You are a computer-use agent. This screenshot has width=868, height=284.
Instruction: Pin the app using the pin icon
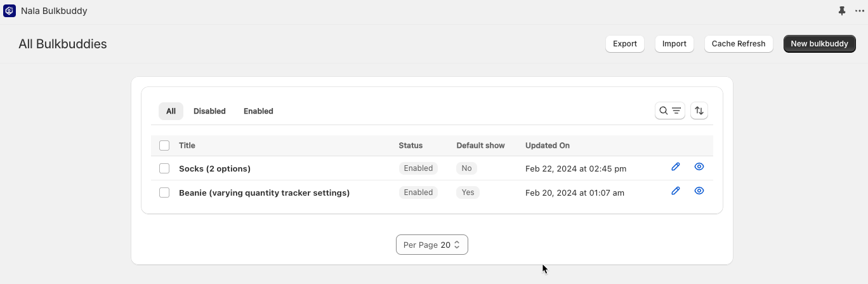pyautogui.click(x=842, y=11)
